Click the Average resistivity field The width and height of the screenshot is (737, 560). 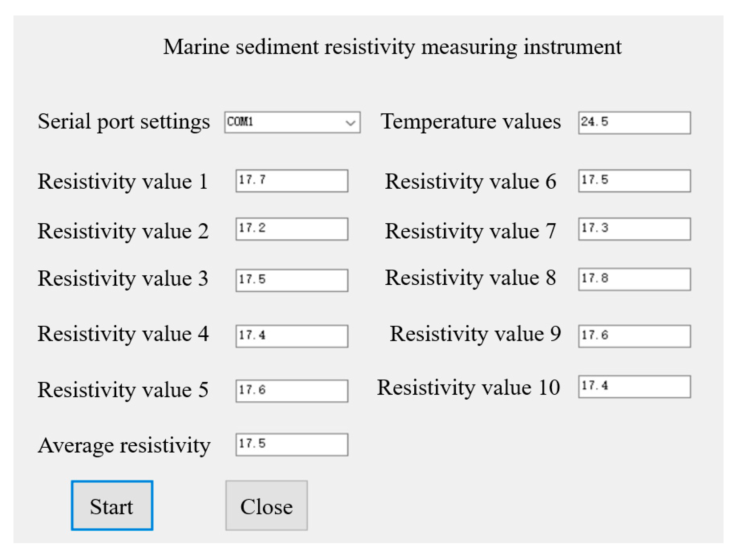tap(292, 445)
